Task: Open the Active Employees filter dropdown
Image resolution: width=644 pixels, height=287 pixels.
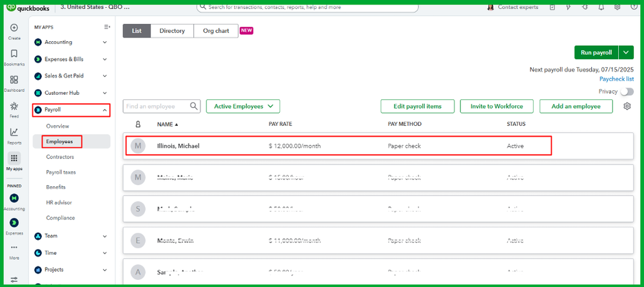Action: (x=243, y=106)
